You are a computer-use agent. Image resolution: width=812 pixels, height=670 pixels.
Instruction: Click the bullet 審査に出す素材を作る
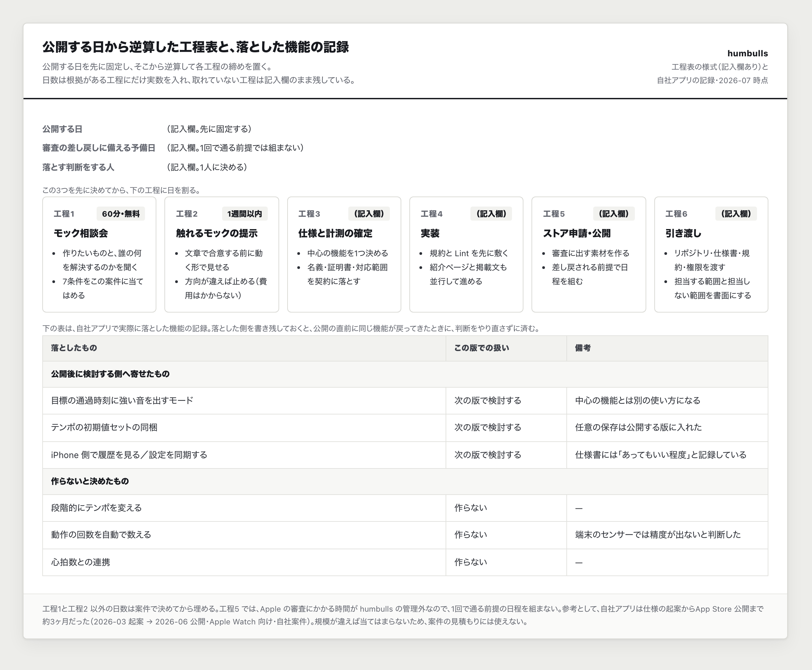(x=590, y=253)
